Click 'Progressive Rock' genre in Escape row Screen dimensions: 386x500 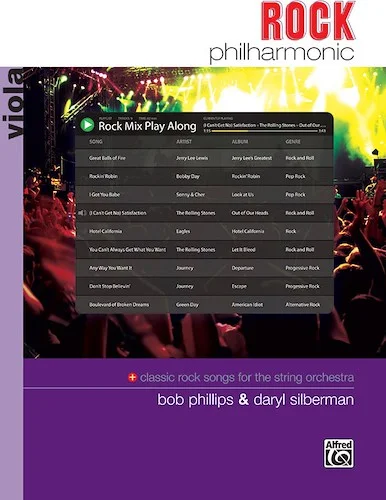pyautogui.click(x=302, y=286)
